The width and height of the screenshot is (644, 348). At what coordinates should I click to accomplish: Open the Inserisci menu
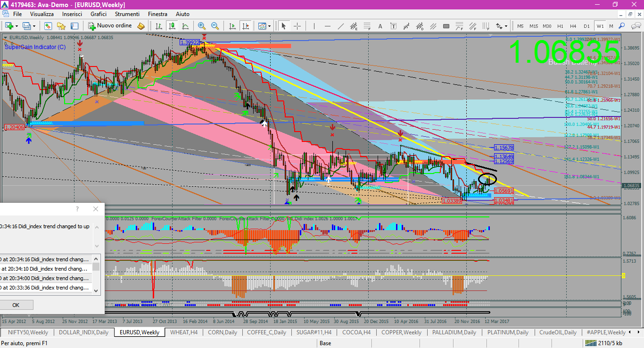(x=72, y=14)
